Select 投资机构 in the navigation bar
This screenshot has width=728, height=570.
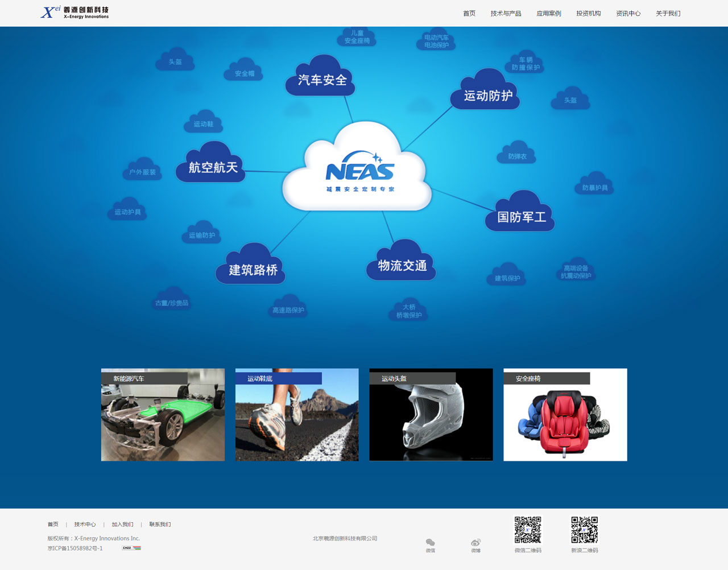[x=589, y=14]
